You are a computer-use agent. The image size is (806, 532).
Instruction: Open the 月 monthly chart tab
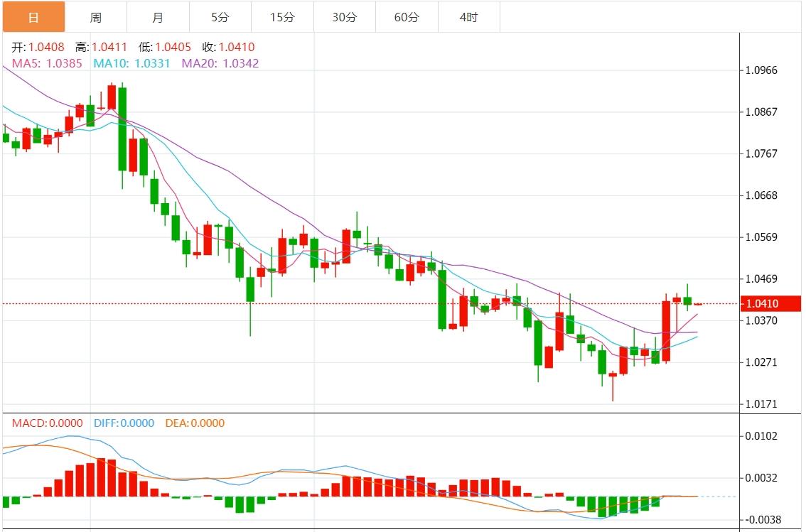(158, 17)
